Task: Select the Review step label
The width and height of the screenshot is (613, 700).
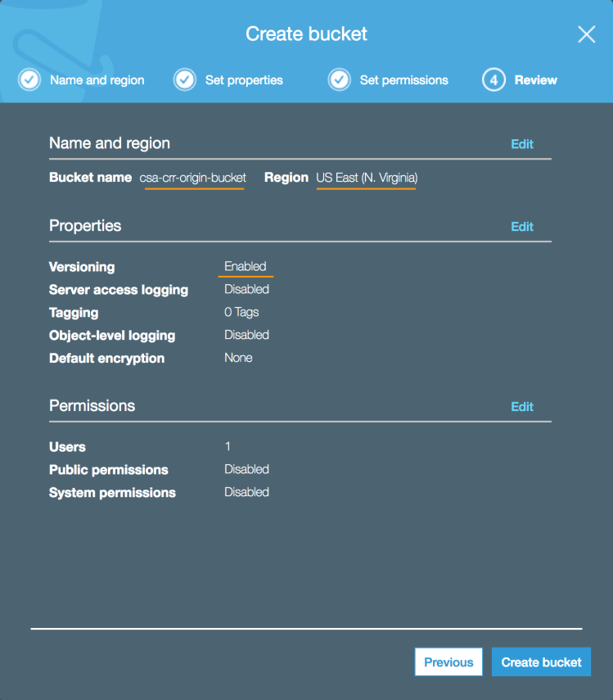Action: pyautogui.click(x=536, y=80)
